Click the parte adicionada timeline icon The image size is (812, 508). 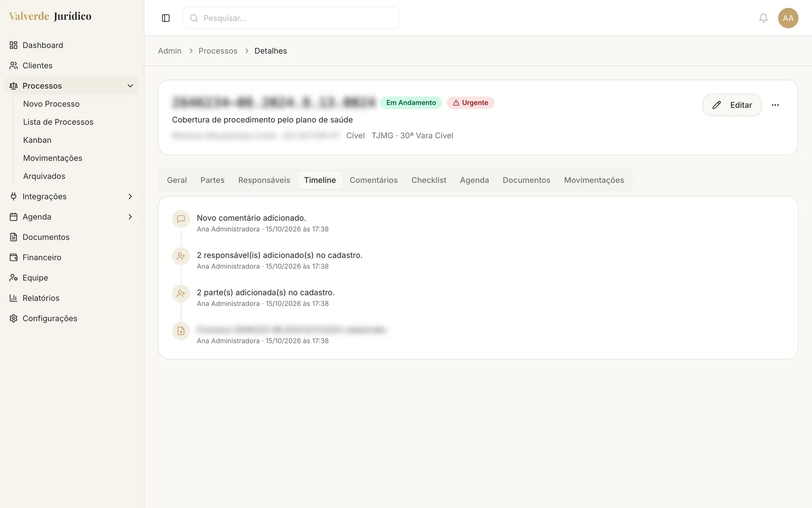click(x=181, y=294)
